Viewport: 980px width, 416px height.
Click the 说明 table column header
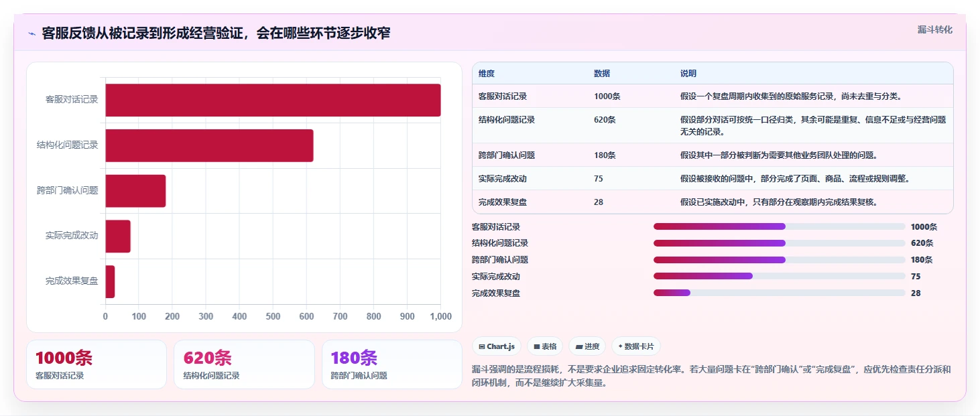pyautogui.click(x=688, y=73)
